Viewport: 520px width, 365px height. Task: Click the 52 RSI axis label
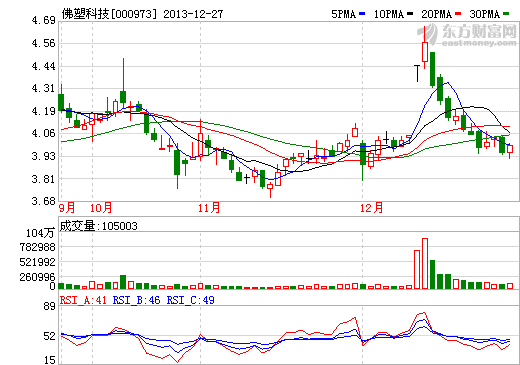click(49, 336)
